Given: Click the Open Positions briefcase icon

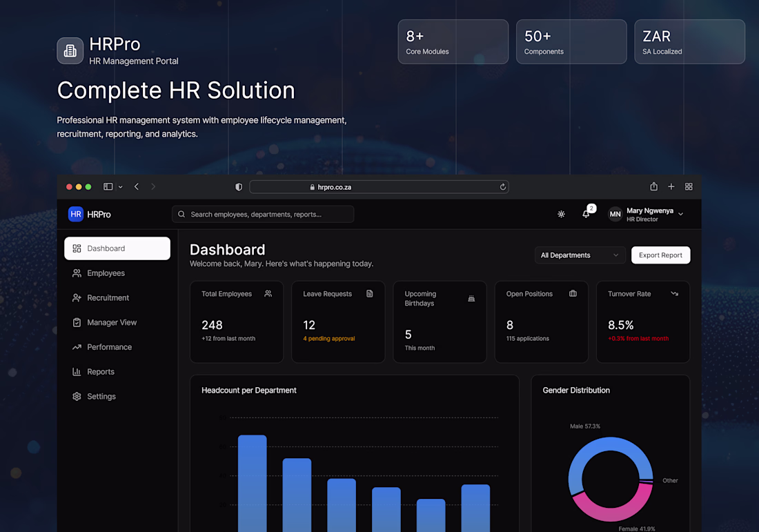Looking at the screenshot, I should pyautogui.click(x=573, y=293).
